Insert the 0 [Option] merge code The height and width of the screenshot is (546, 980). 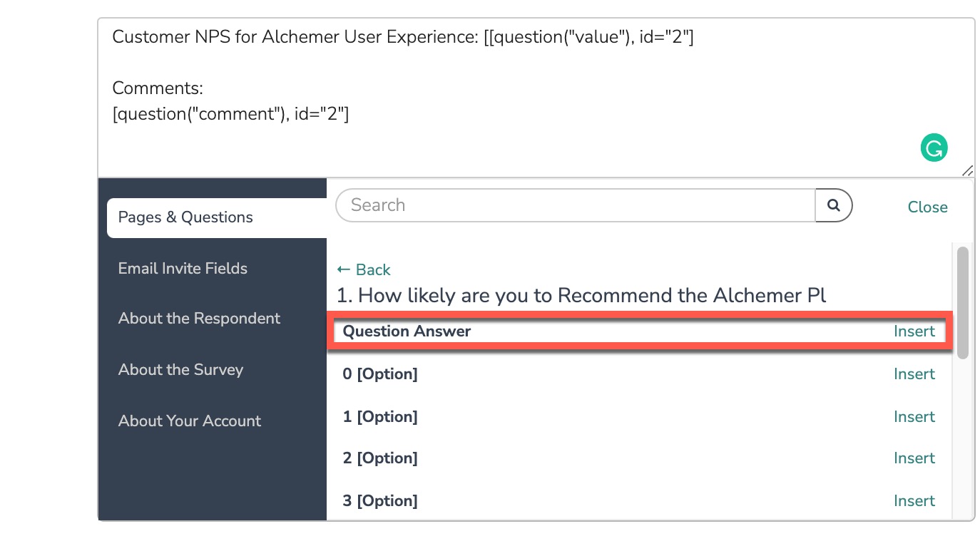click(914, 374)
